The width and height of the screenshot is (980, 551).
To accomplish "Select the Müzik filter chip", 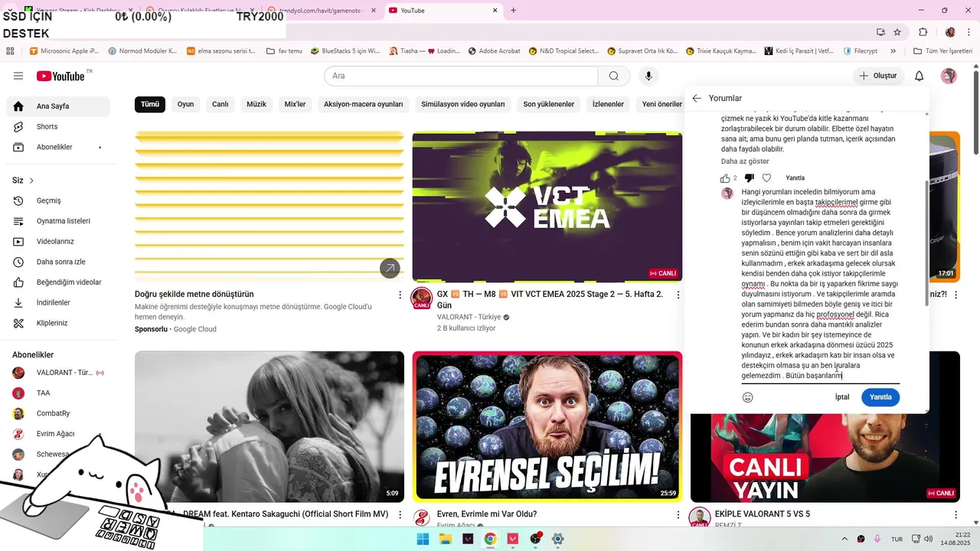I will pos(256,104).
